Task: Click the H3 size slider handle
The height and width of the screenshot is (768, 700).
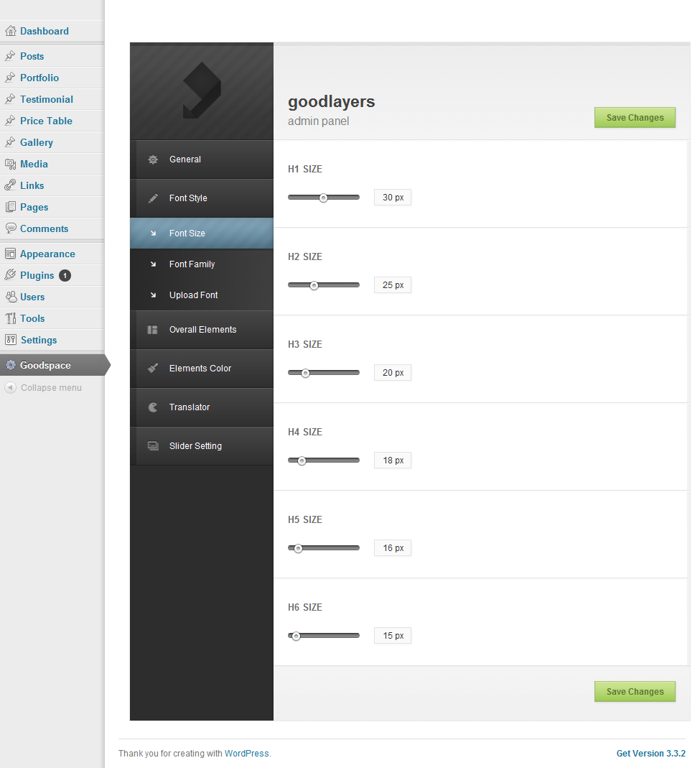Action: (305, 374)
